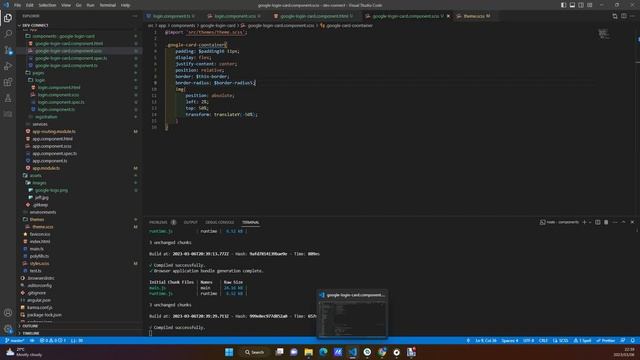
Task: Open the Terminal menu
Action: (108, 5)
